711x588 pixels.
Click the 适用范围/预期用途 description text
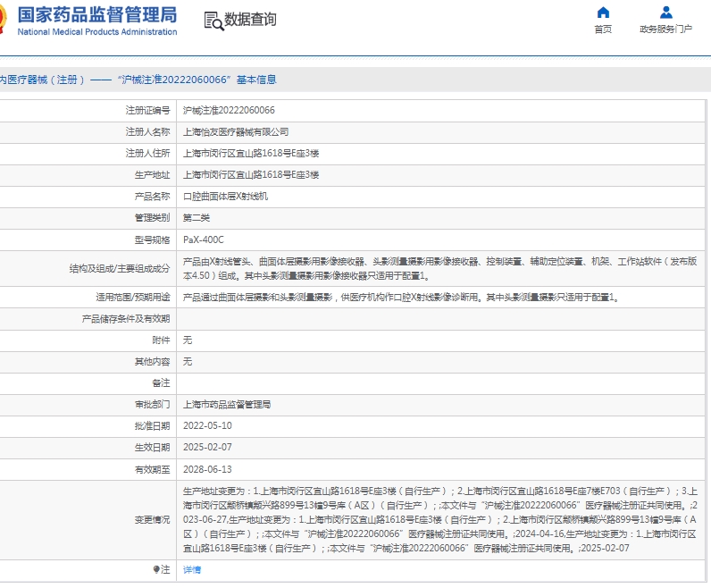click(401, 298)
